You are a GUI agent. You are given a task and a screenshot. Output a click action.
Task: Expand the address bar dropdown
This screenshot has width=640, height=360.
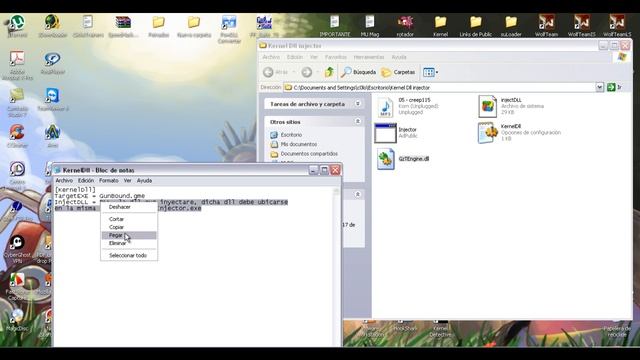(599, 87)
